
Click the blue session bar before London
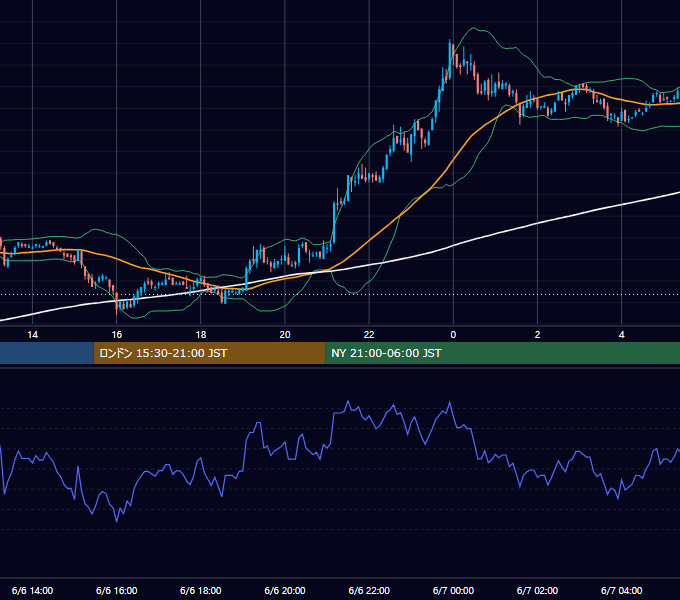(x=47, y=353)
